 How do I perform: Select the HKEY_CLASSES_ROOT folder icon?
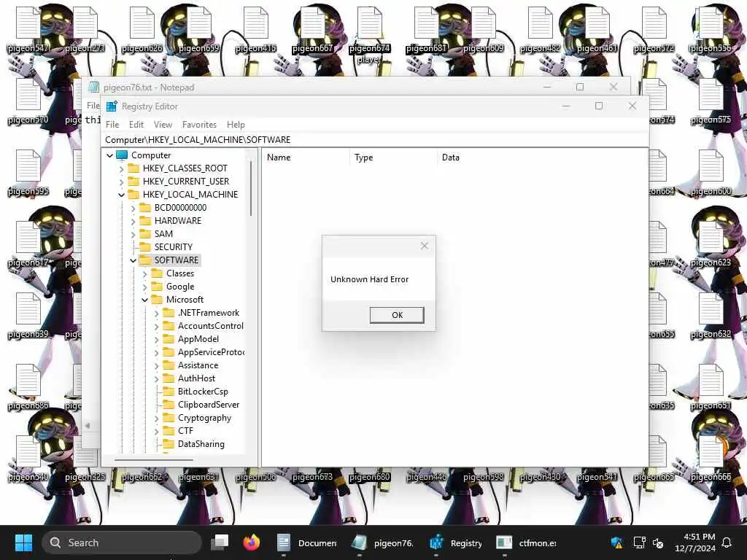click(134, 168)
